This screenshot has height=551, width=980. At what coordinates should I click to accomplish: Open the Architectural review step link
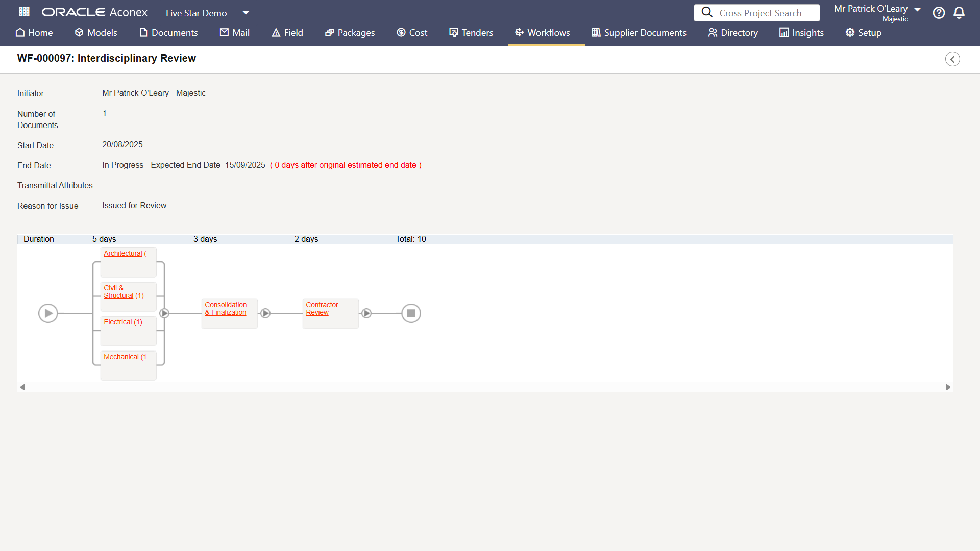pyautogui.click(x=123, y=254)
